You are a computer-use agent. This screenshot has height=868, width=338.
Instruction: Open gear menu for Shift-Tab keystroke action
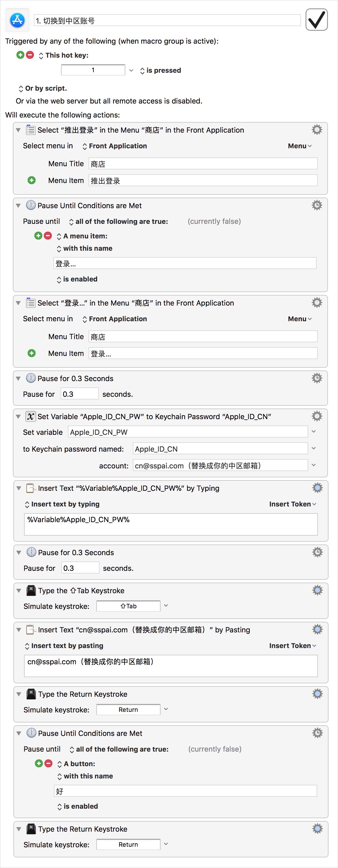click(x=317, y=590)
